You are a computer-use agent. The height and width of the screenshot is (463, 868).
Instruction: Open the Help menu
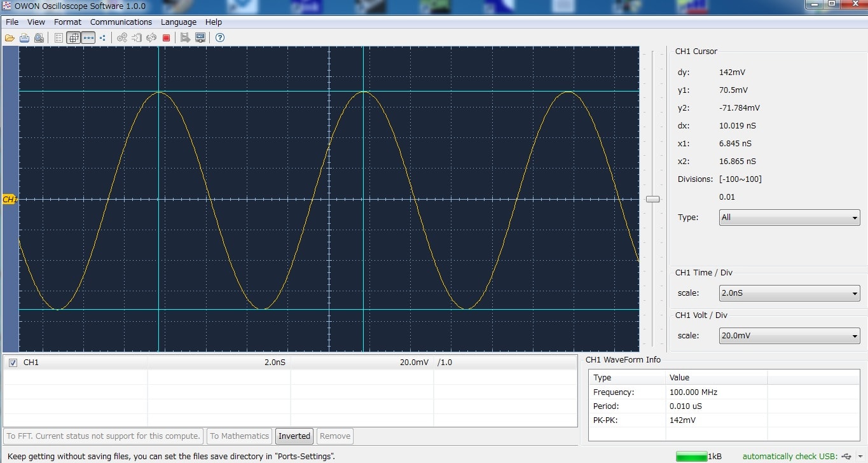(214, 22)
